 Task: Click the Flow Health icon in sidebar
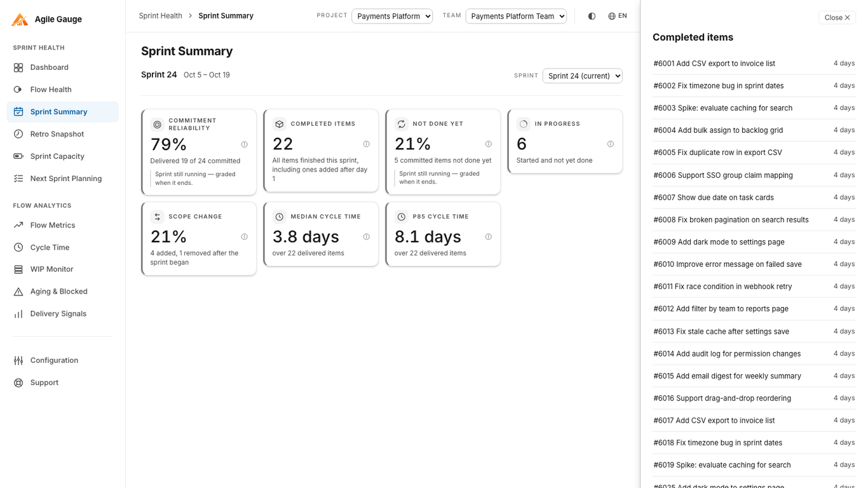coord(18,90)
